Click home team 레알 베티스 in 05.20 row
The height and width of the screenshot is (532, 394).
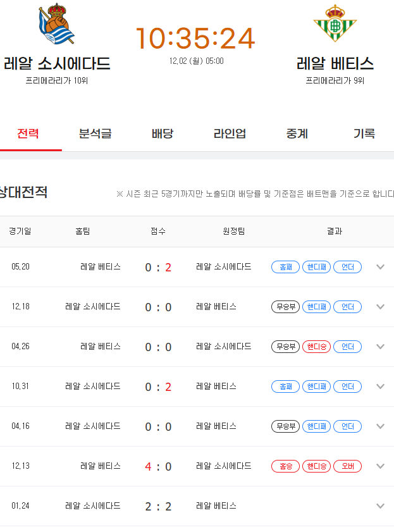point(101,267)
